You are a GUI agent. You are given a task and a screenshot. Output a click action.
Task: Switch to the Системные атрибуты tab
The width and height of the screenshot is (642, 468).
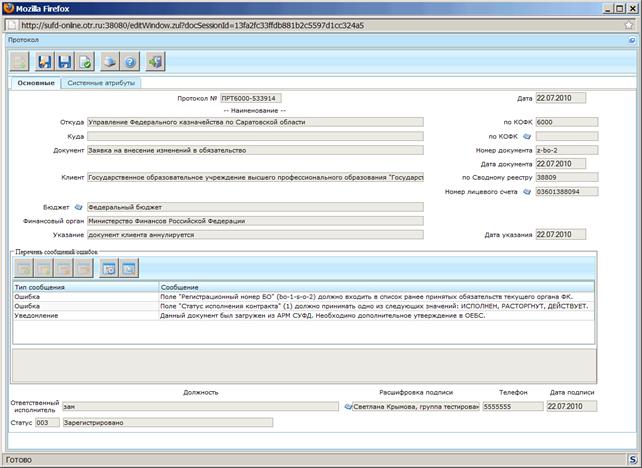pyautogui.click(x=101, y=83)
